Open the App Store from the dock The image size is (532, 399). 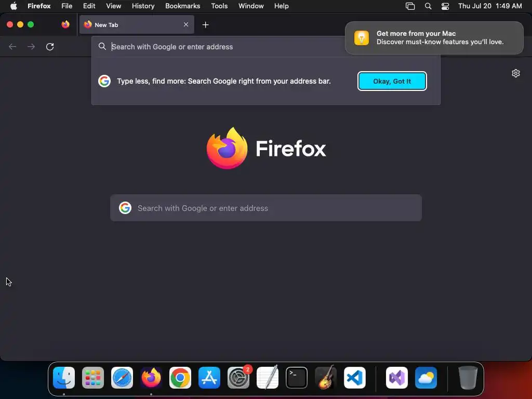click(x=209, y=378)
